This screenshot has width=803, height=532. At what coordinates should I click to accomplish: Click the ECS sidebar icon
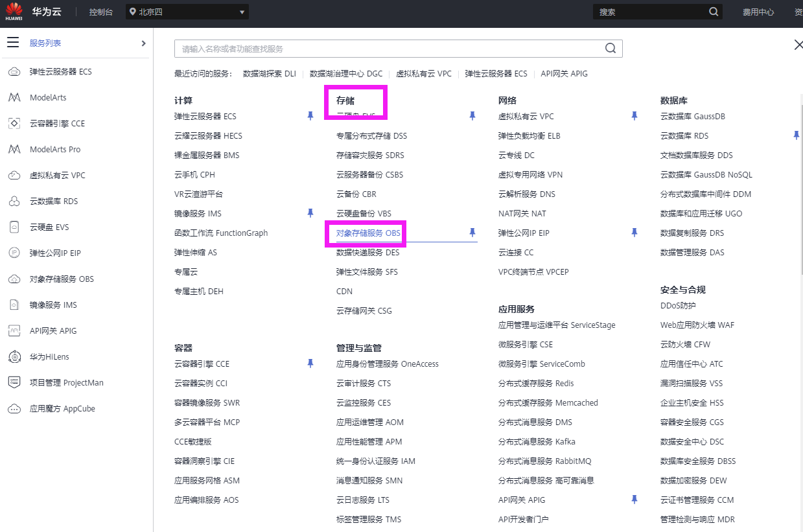(x=14, y=71)
